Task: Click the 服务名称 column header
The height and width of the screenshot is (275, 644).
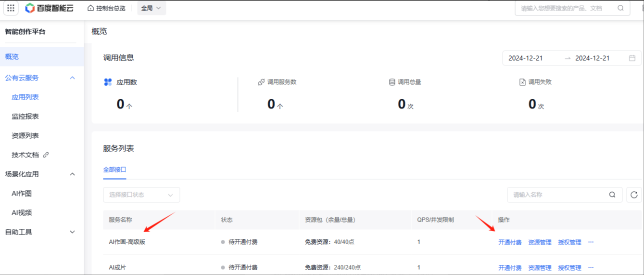Action: [x=121, y=220]
